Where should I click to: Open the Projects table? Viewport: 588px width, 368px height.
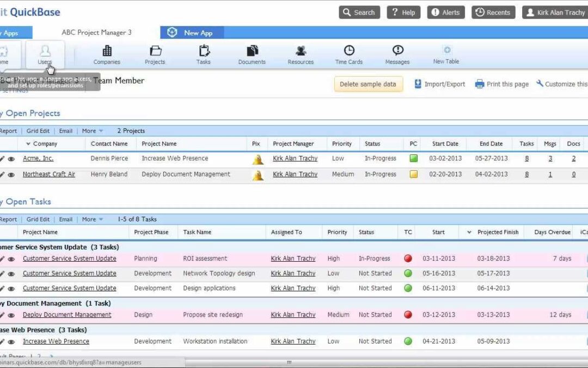(x=155, y=55)
